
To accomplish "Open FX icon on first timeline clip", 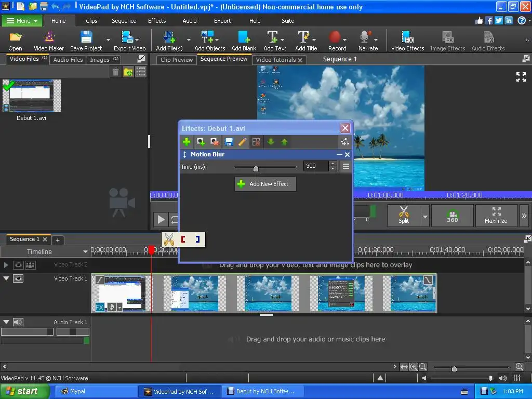I will pos(99,307).
